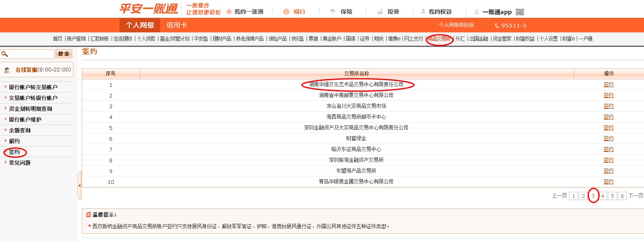Open 理财产品 in the navigation bar
644x242 pixels.
(x=222, y=39)
